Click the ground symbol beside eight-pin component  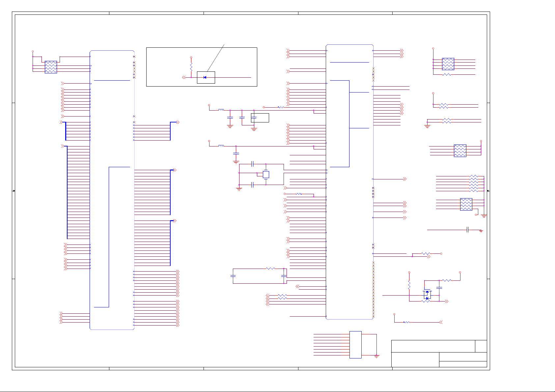point(376,356)
